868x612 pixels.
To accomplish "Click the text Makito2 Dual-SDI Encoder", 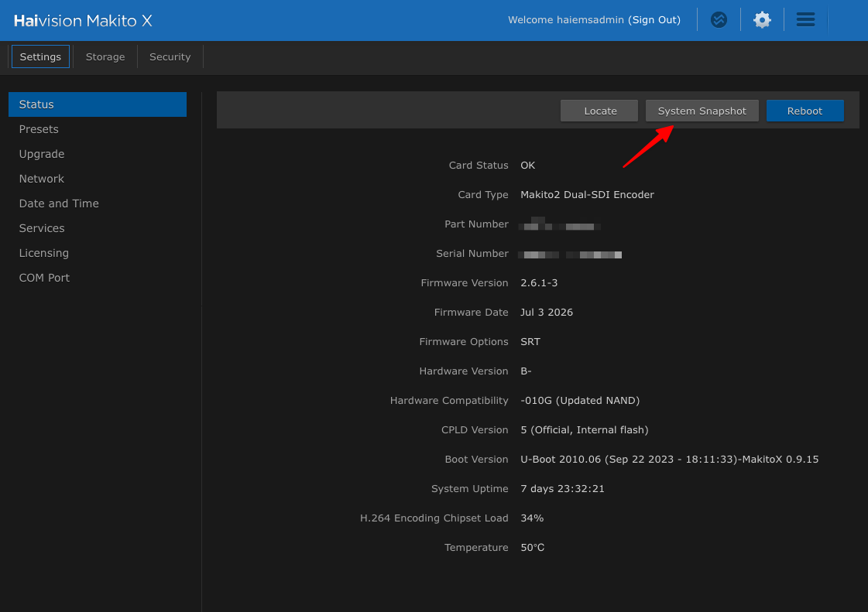I will tap(587, 195).
